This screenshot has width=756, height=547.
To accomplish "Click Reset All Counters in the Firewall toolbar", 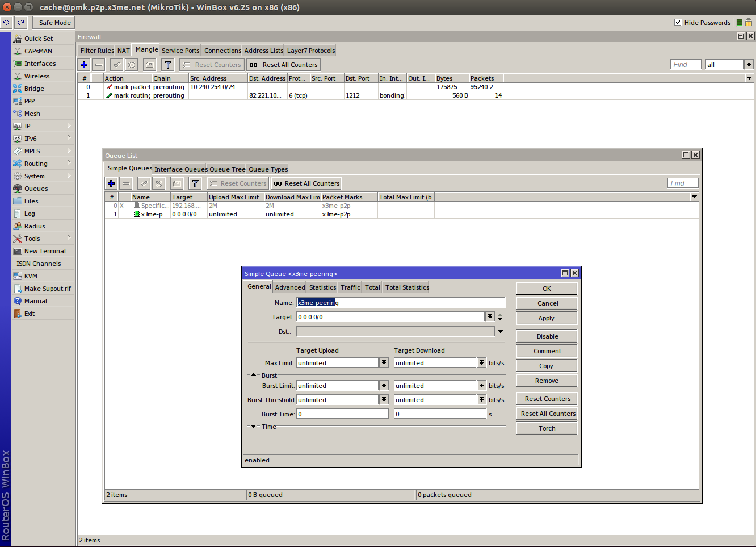I will [x=284, y=65].
